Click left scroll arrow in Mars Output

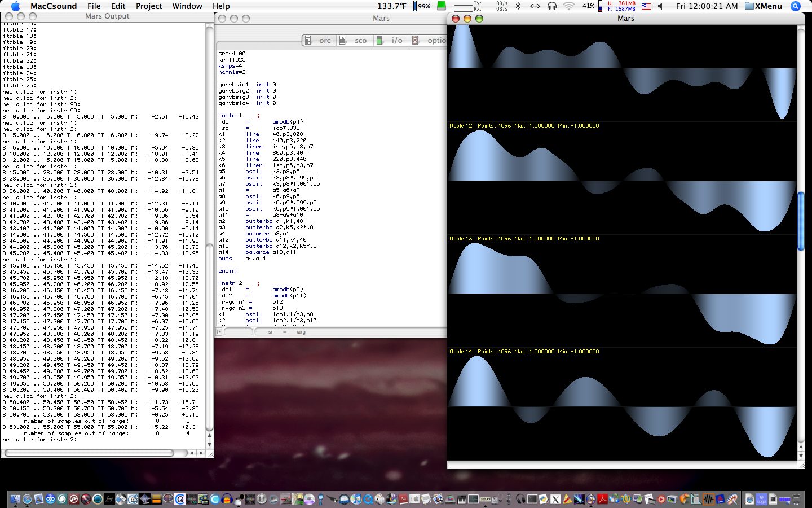point(192,453)
